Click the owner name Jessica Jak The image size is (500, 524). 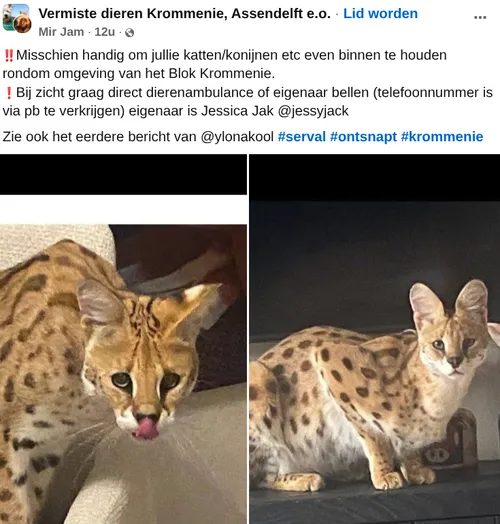tap(237, 111)
